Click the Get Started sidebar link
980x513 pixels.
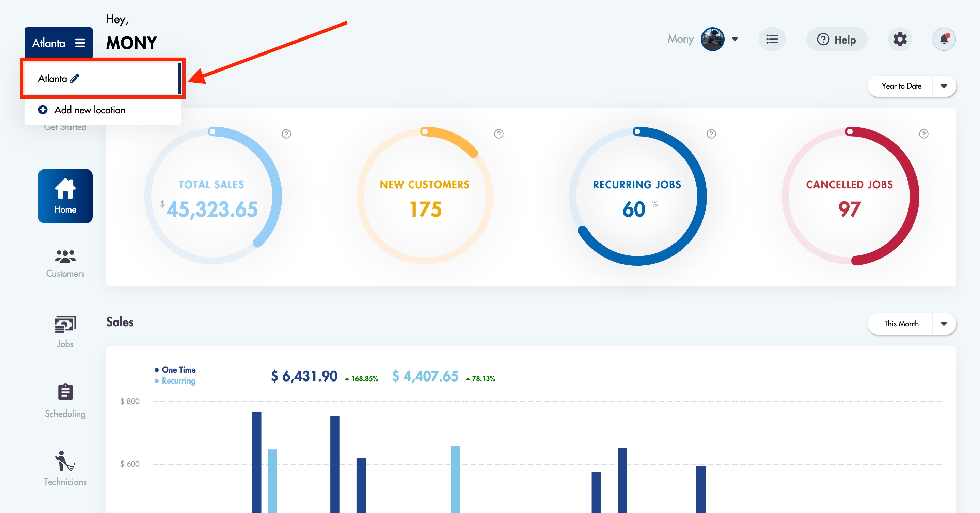click(65, 127)
